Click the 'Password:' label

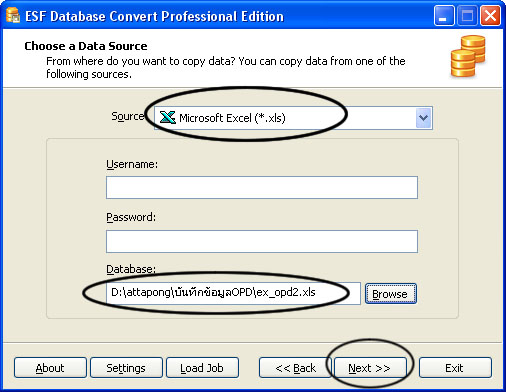[131, 217]
